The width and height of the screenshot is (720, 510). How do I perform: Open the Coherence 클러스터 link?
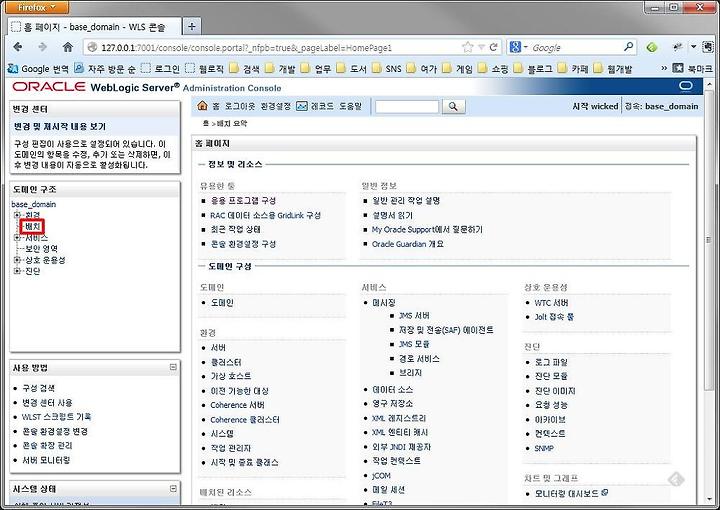click(x=245, y=420)
